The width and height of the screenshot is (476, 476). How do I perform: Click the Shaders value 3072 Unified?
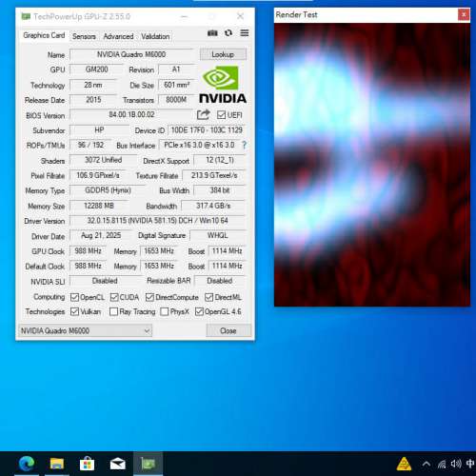tap(103, 160)
